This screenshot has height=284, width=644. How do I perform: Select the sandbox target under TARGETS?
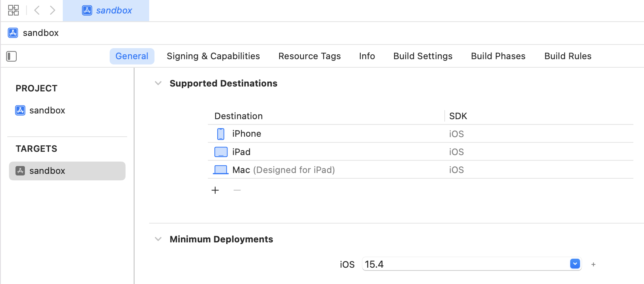(67, 171)
